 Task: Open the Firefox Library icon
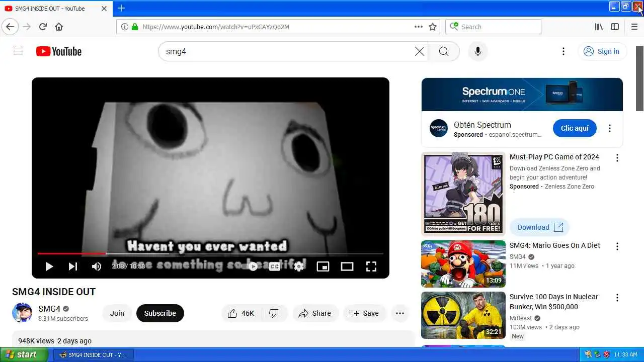599,27
